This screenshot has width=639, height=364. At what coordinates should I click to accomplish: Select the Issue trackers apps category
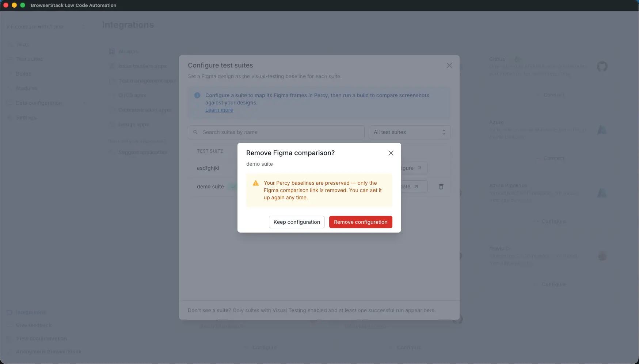point(142,66)
